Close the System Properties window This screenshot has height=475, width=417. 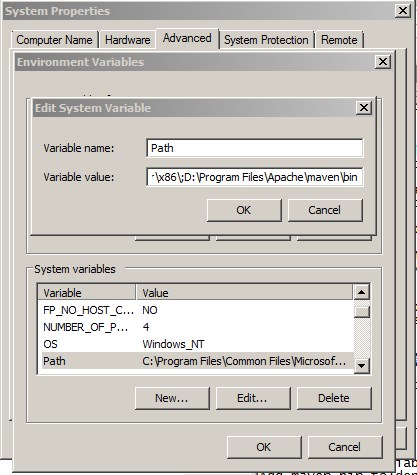403,11
